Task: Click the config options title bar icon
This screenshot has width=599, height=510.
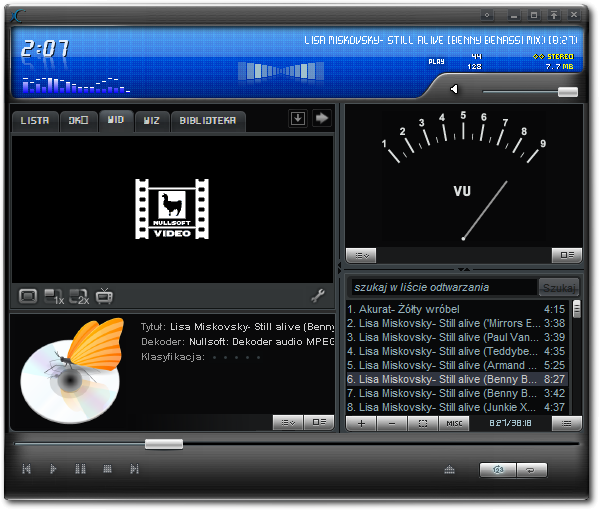Action: 487,15
